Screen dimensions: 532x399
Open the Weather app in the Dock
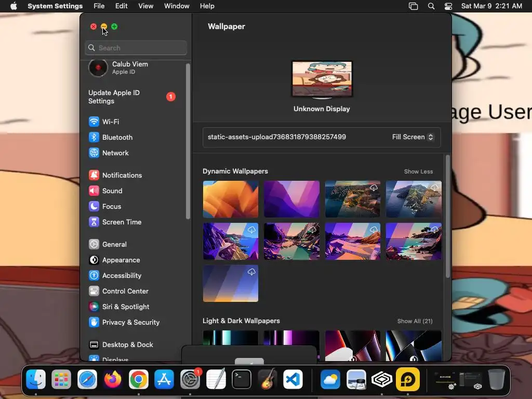pyautogui.click(x=330, y=379)
